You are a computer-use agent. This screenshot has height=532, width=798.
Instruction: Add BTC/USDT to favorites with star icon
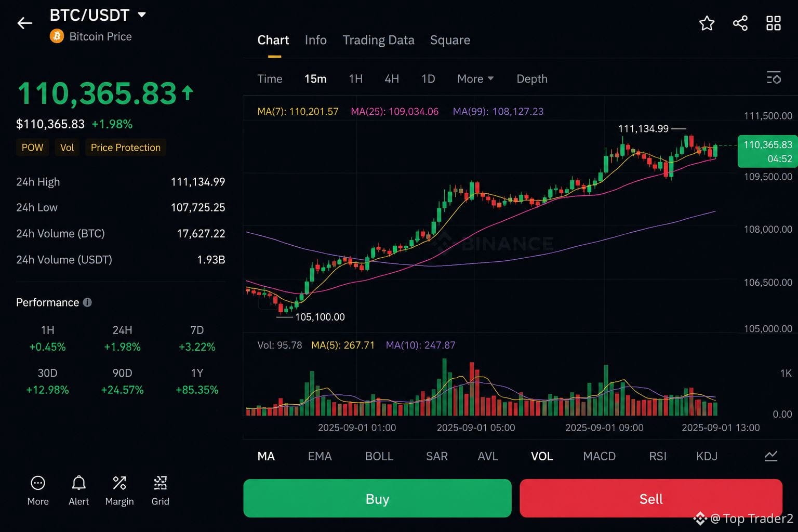[x=707, y=23]
